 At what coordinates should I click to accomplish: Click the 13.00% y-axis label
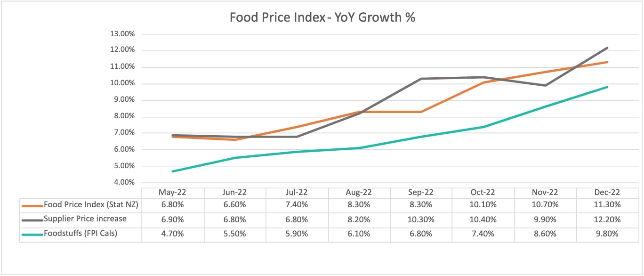tap(122, 34)
